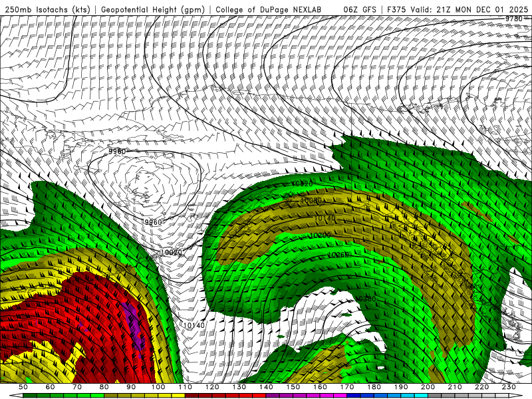The width and height of the screenshot is (532, 399).
Task: Click the 9780 height contour label
Action: (513, 19)
